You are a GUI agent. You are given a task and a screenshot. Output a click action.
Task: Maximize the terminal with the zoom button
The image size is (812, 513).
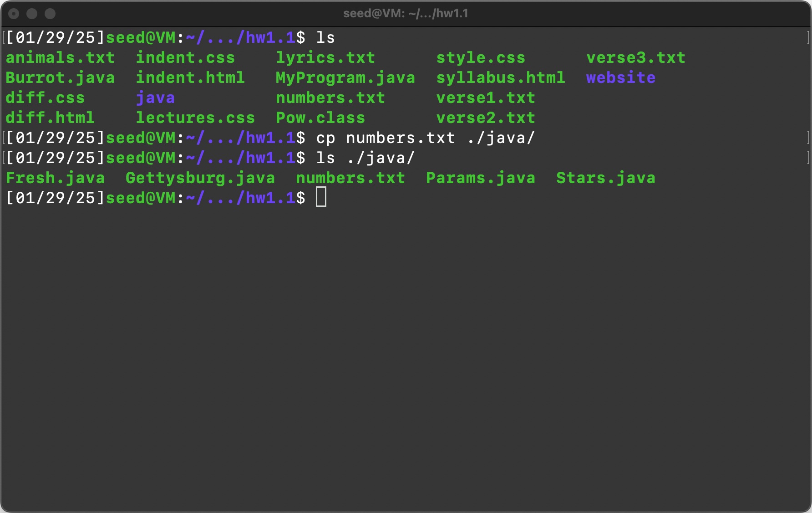(50, 14)
